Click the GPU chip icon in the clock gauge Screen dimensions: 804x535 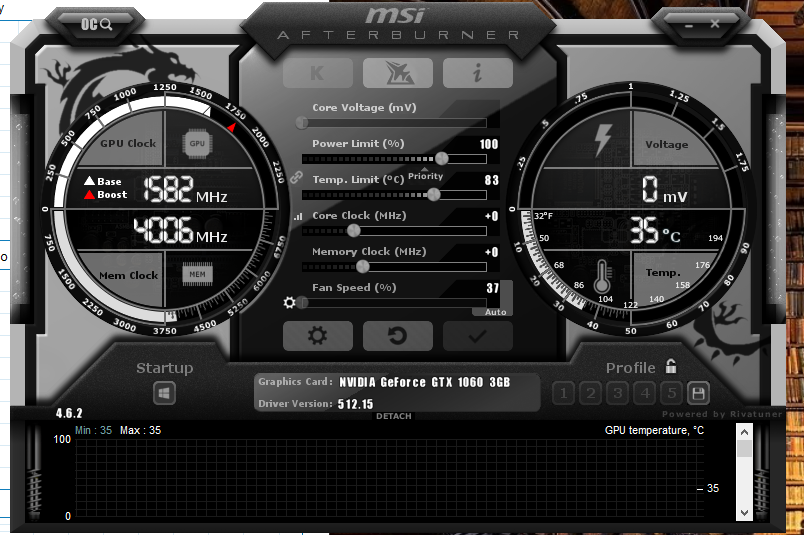click(x=197, y=144)
